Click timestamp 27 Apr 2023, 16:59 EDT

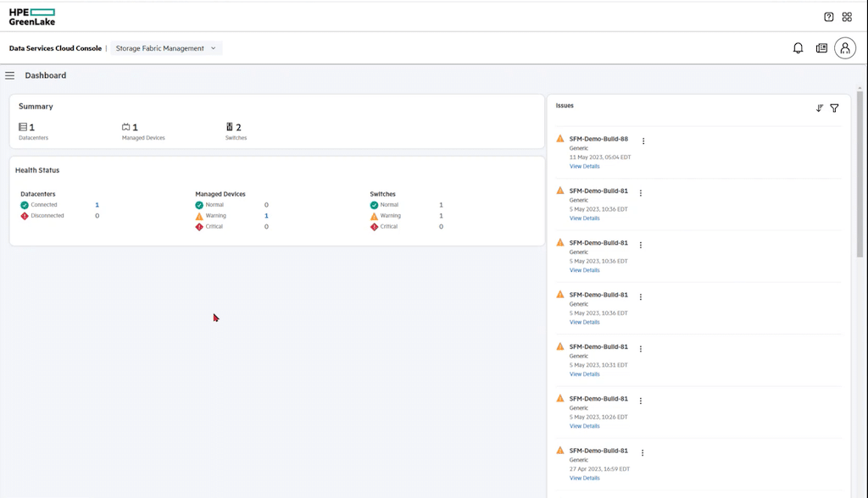pos(599,469)
